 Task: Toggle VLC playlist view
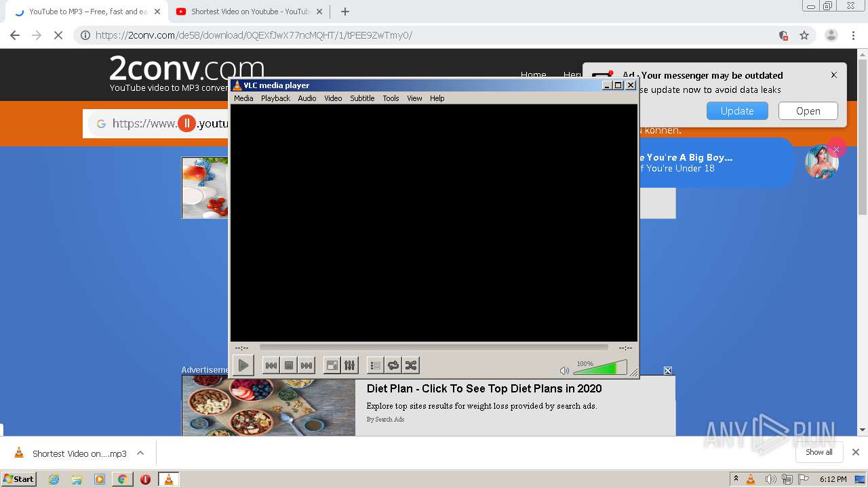tap(375, 365)
